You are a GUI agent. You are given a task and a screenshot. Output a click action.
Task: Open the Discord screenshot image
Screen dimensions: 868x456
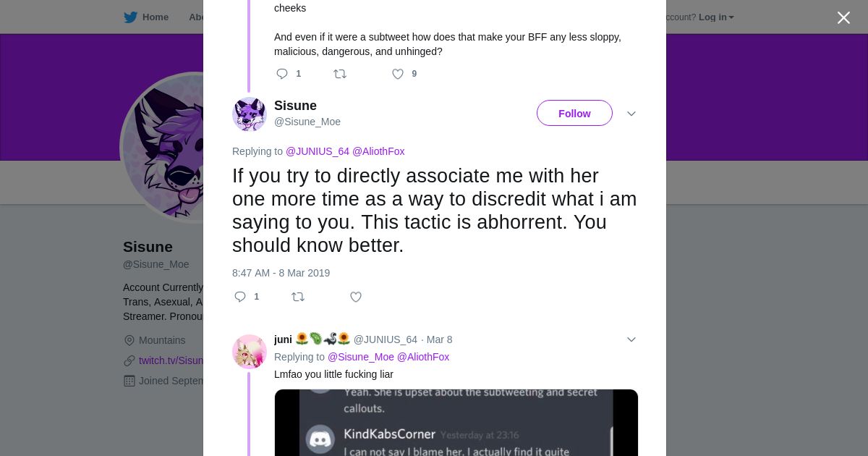[x=456, y=423]
